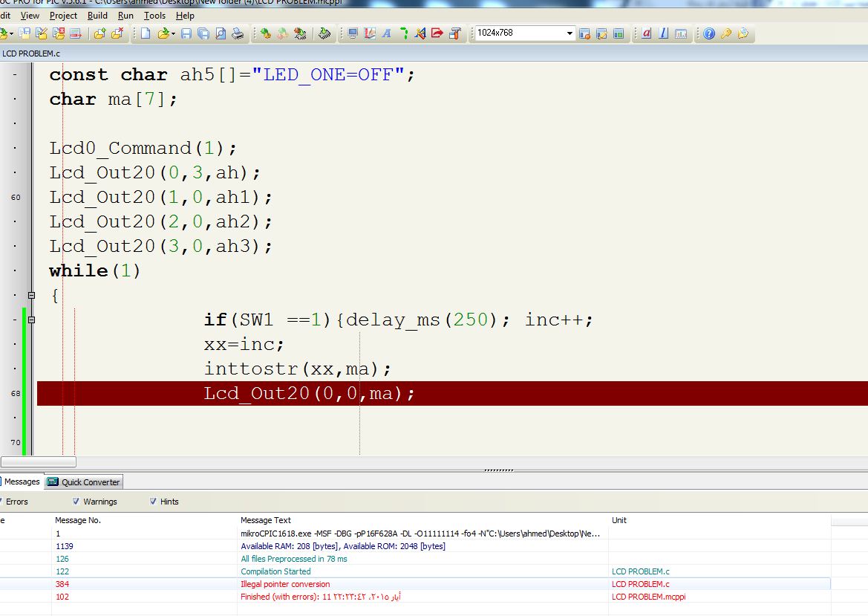The width and height of the screenshot is (868, 616).
Task: Click the Build All Projects icon
Action: coord(283,33)
